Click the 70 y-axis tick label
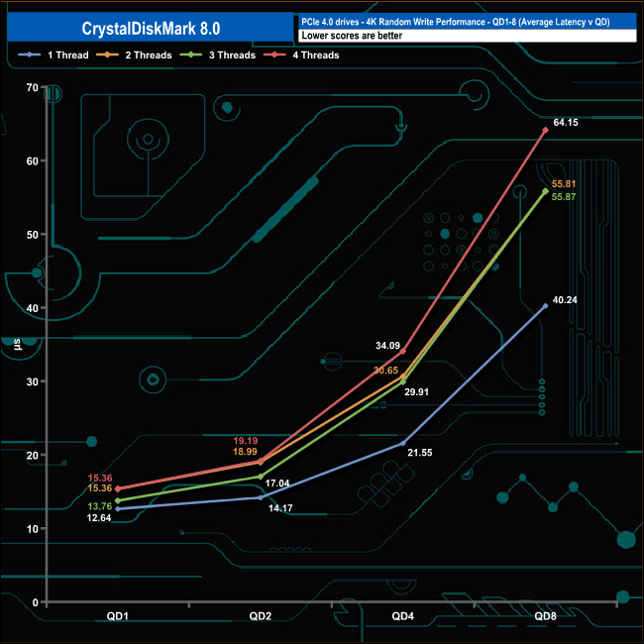Screen dimensions: 644x644 click(32, 87)
